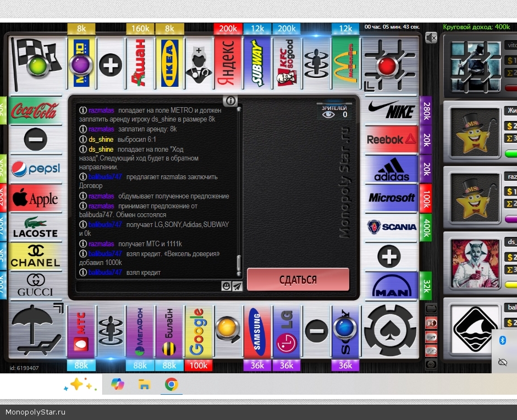
Task: Click the 200k price above Яндекс
Action: point(228,29)
